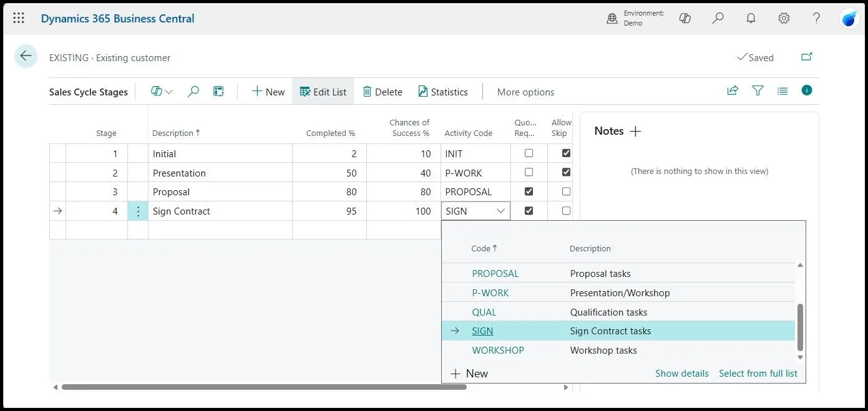Viewport: 868px width, 411px height.
Task: Click lookup scrollbar up arrow
Action: (800, 265)
